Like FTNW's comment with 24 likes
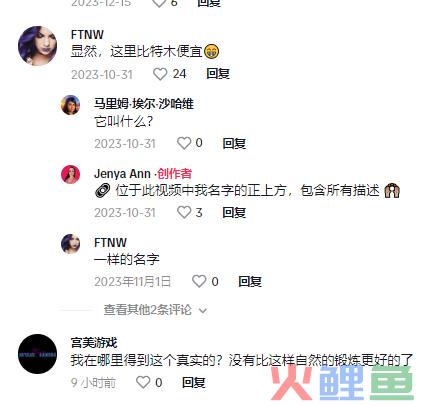The height and width of the screenshot is (406, 438). [x=160, y=74]
